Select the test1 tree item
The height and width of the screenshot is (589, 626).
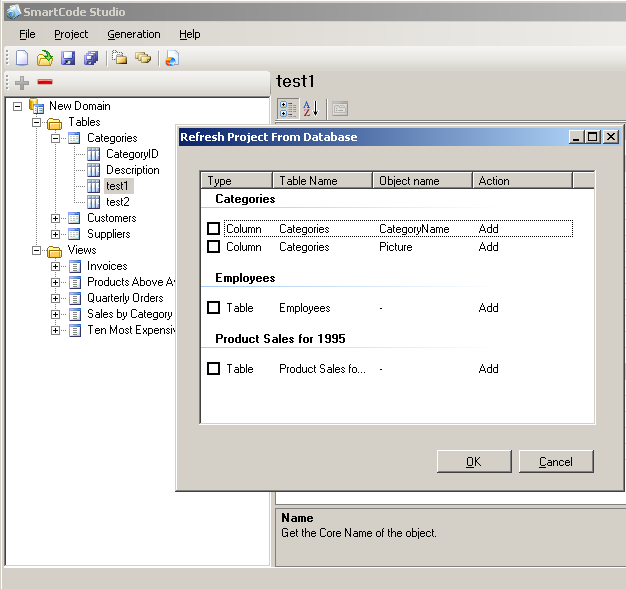[118, 186]
